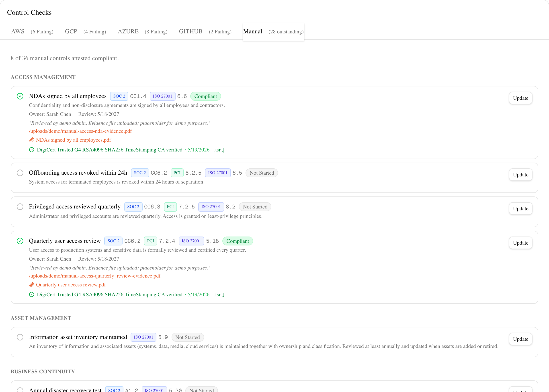Click paperclip icon beside NDAs signed by all employees.pdf

pyautogui.click(x=32, y=140)
